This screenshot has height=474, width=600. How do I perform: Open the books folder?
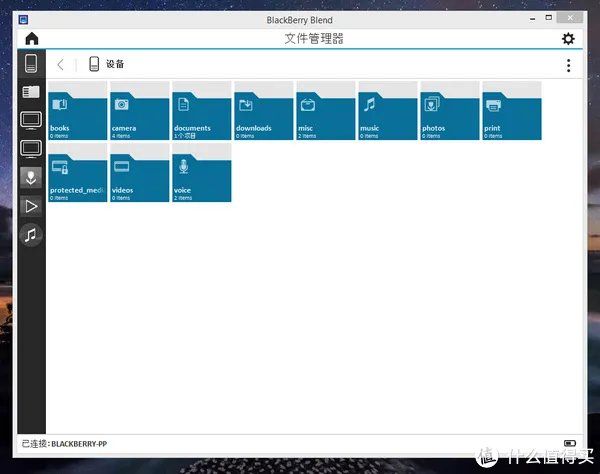(77, 111)
